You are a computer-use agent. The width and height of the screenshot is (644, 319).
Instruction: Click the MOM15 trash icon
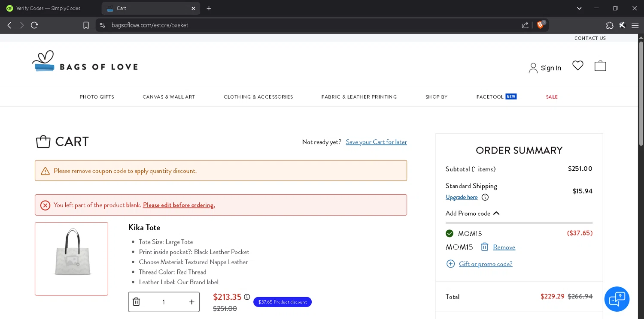pyautogui.click(x=484, y=247)
